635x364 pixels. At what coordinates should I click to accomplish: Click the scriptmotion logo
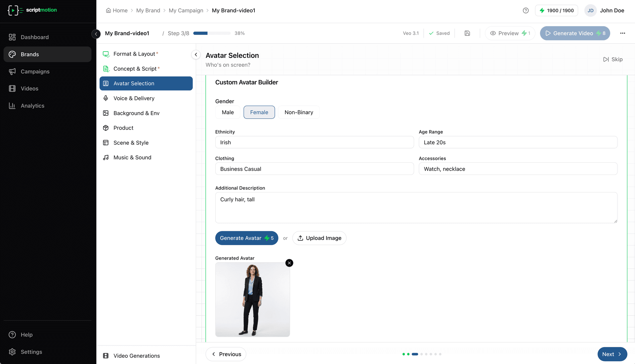(32, 10)
